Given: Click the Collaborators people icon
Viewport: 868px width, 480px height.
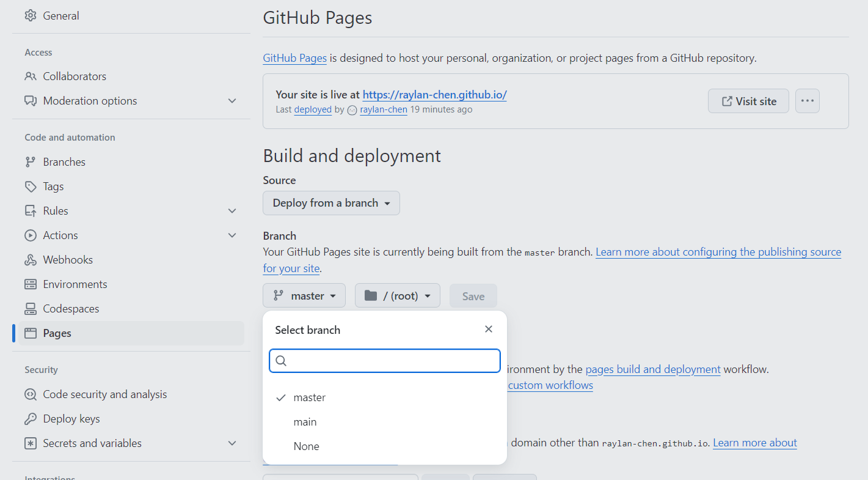Looking at the screenshot, I should [x=31, y=76].
